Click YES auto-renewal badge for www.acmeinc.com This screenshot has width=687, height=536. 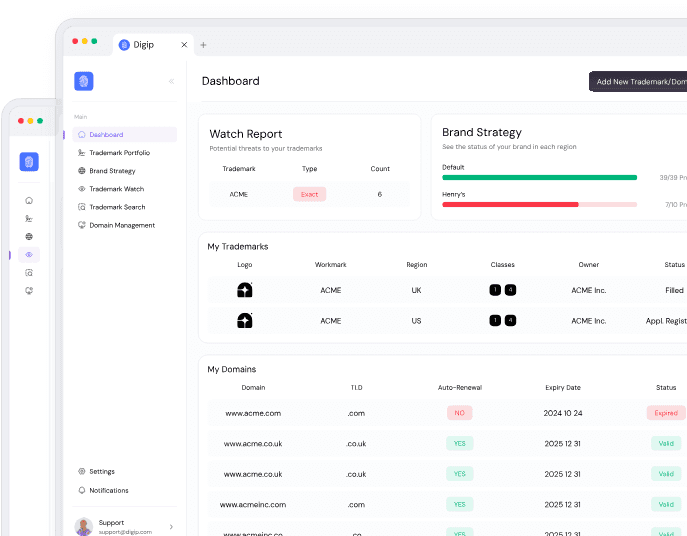coord(460,504)
